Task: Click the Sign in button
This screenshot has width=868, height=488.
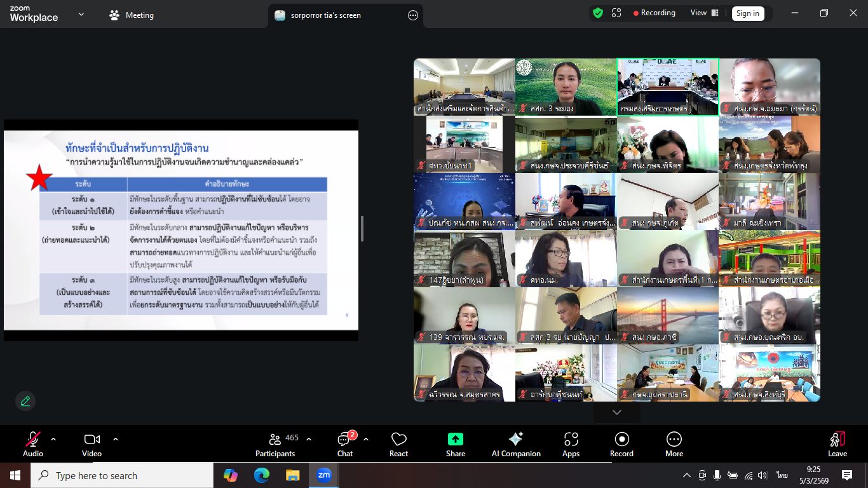Action: [747, 13]
